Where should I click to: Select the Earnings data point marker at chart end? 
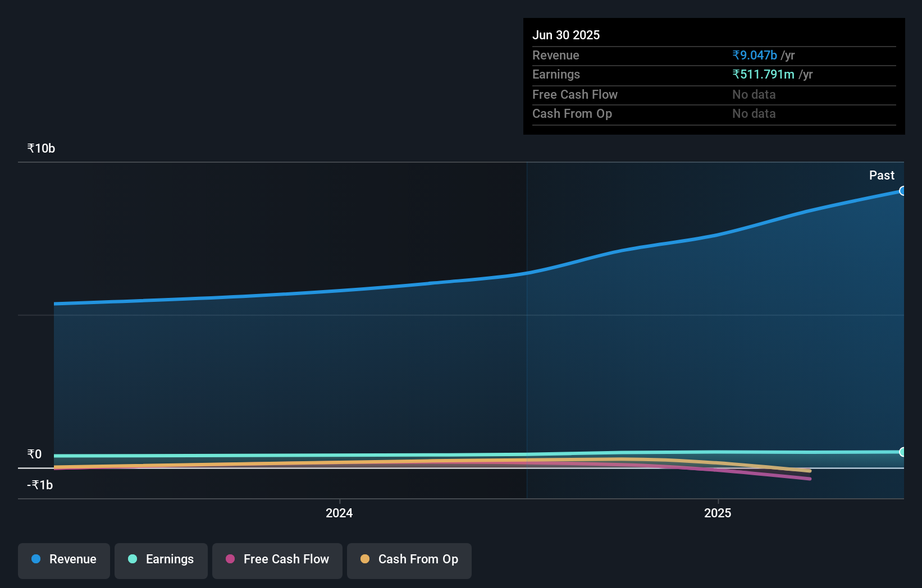[x=903, y=452]
